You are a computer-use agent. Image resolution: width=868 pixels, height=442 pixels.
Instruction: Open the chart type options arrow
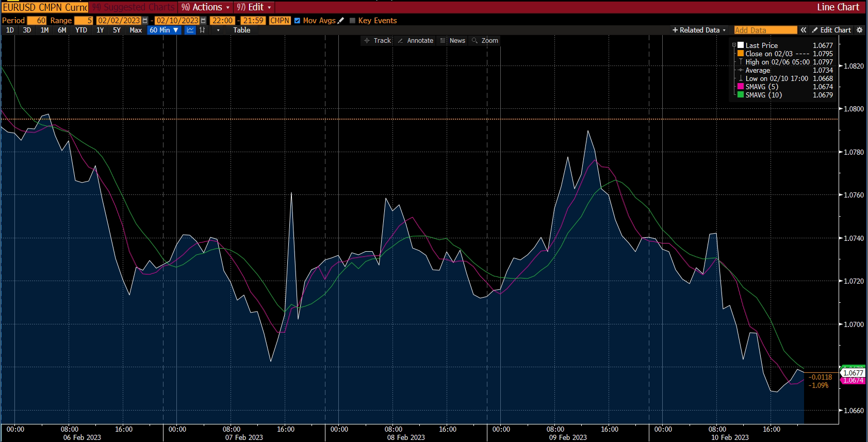coord(218,30)
